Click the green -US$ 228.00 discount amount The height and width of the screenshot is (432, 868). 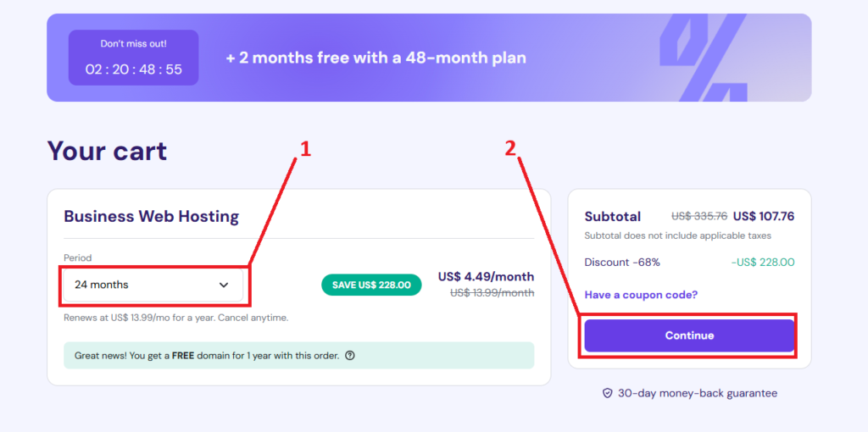coord(763,263)
